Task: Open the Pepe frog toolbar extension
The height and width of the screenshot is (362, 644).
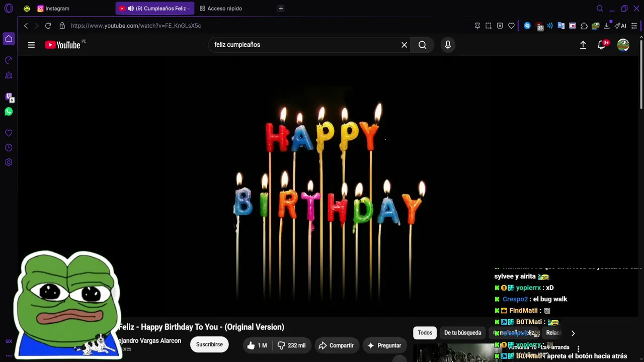Action: point(596,26)
